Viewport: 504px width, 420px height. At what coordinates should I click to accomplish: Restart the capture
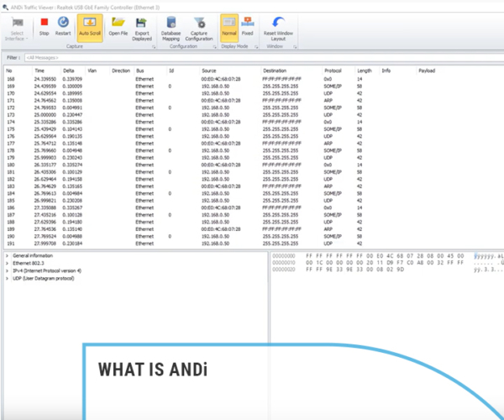63,29
